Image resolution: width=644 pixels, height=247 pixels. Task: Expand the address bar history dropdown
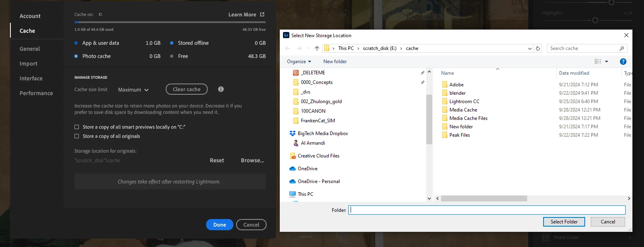click(x=530, y=48)
